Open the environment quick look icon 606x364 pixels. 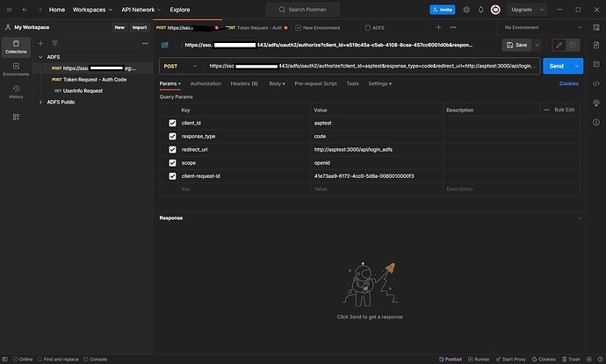(x=596, y=27)
